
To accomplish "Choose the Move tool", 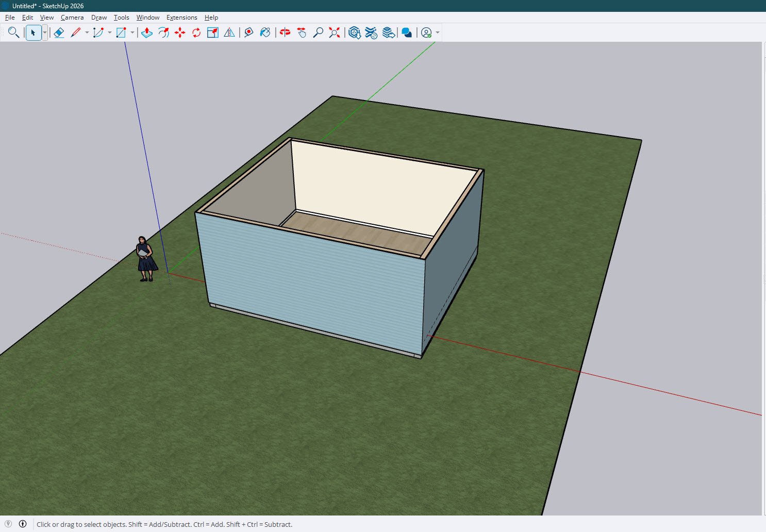I will point(180,33).
